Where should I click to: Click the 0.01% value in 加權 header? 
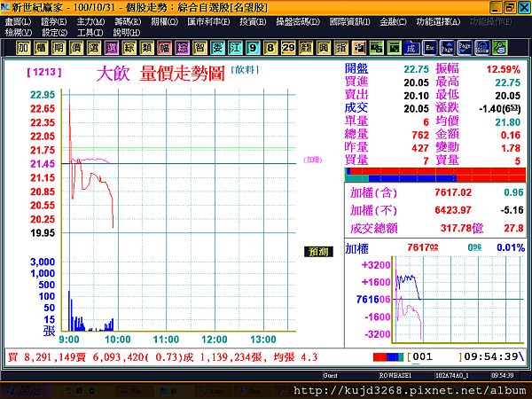click(x=511, y=247)
